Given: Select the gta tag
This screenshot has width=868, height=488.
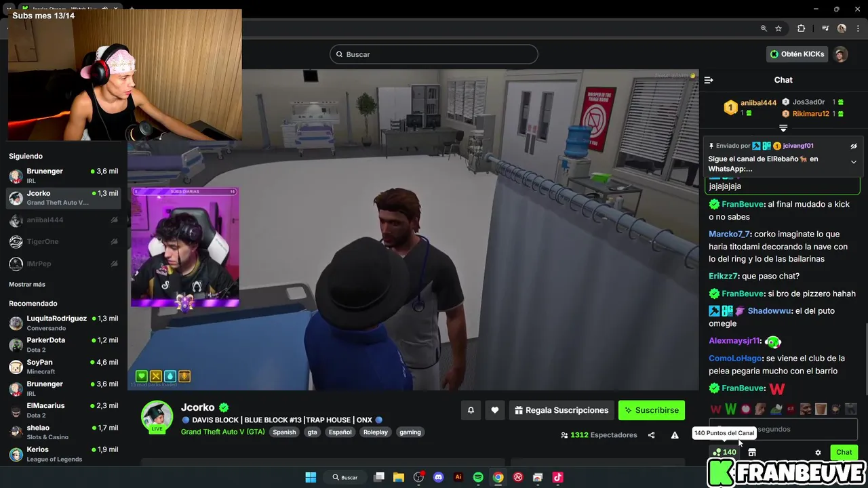Looking at the screenshot, I should (312, 432).
